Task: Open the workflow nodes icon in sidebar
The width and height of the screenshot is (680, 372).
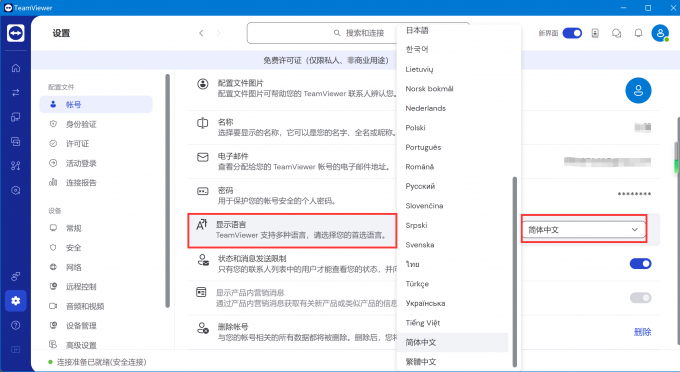Action: [16, 166]
